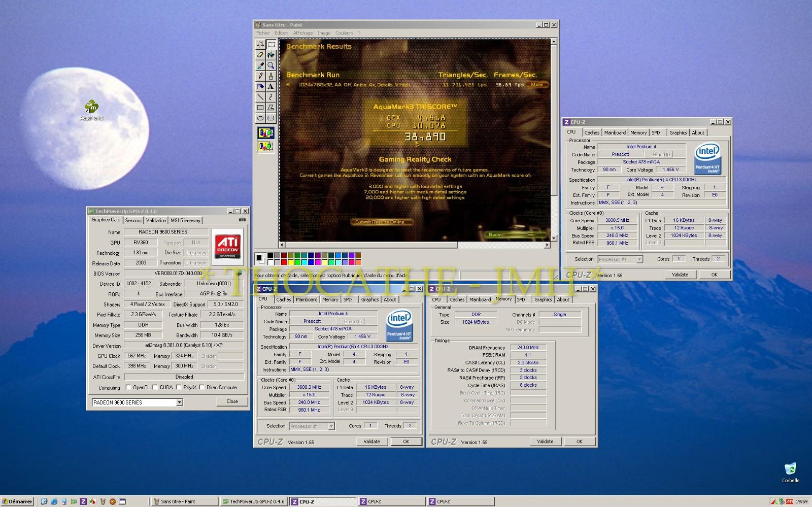Pick the Polygon shape tool
This screenshot has height=507, width=812.
pyautogui.click(x=271, y=108)
